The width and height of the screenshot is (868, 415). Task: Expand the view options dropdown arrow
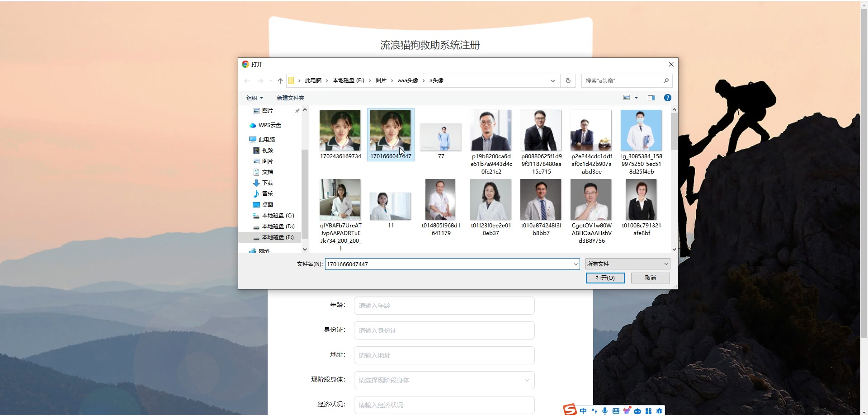point(636,98)
